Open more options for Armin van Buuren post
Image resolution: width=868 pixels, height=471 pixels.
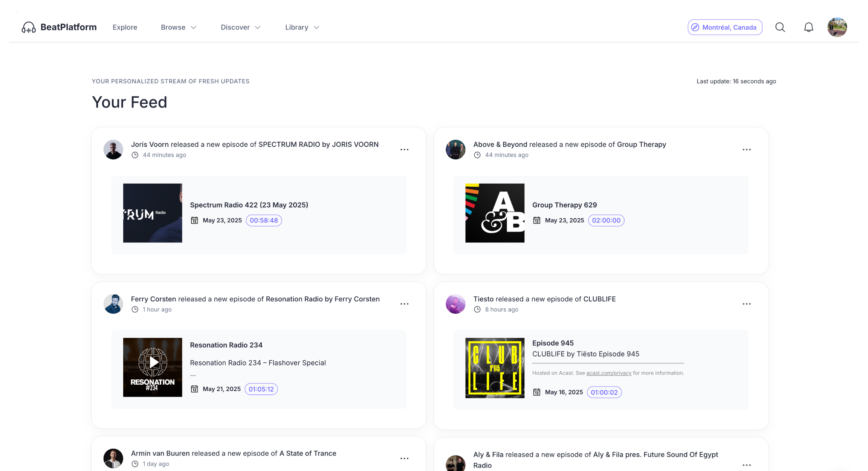[404, 459]
